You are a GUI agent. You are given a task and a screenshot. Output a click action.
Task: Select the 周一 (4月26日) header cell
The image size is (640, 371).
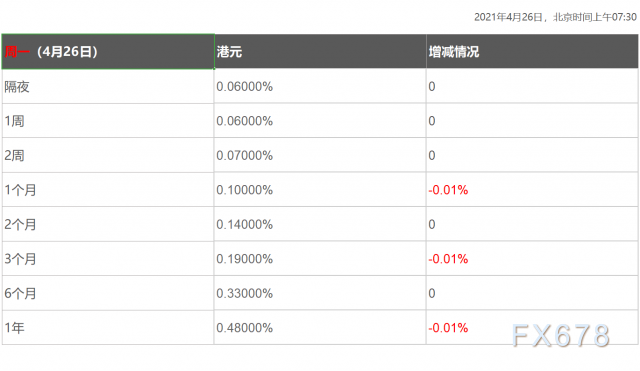108,51
